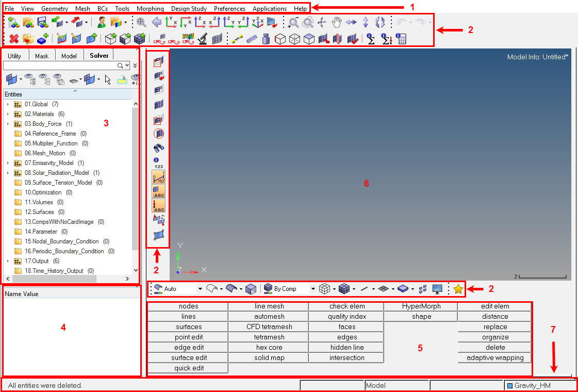Click the save model floppy disk icon

(42, 22)
